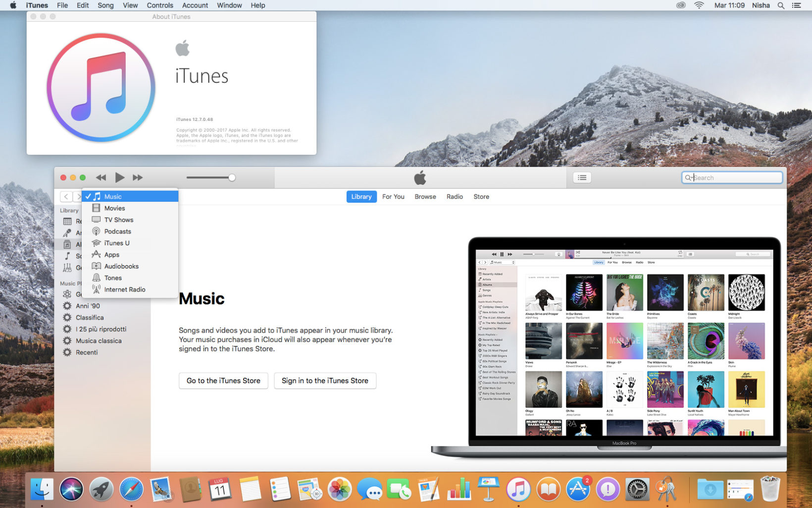This screenshot has width=812, height=508.
Task: Open iBooks icon in the Dock
Action: point(548,490)
